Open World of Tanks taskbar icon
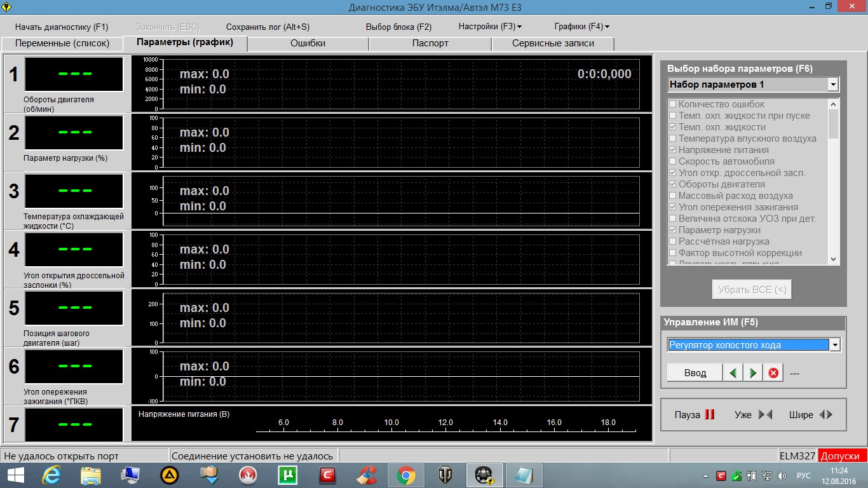868x488 pixels. 445,475
